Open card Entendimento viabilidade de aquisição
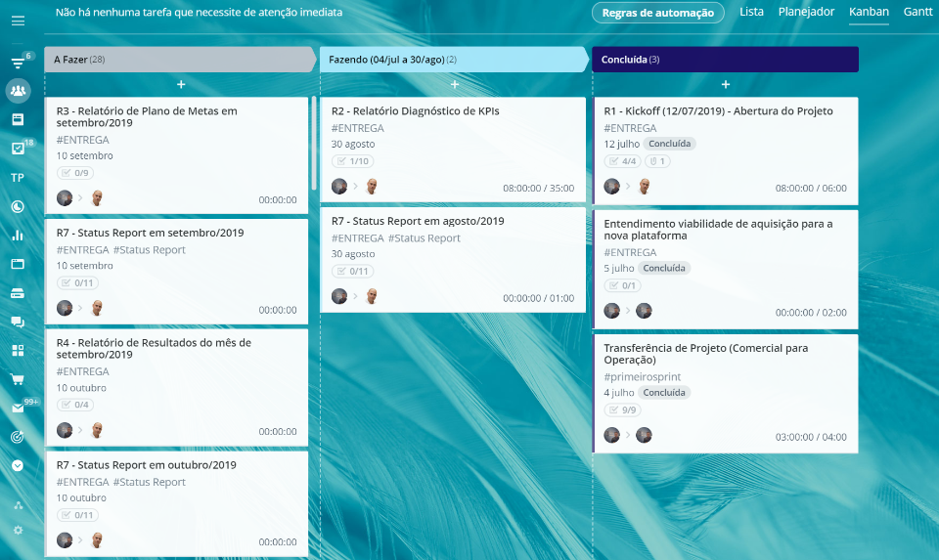 tap(725, 269)
